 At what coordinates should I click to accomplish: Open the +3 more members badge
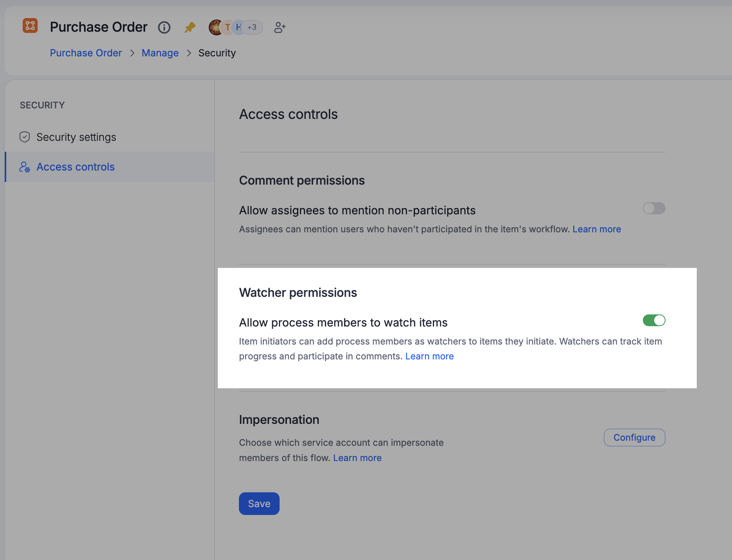coord(252,27)
